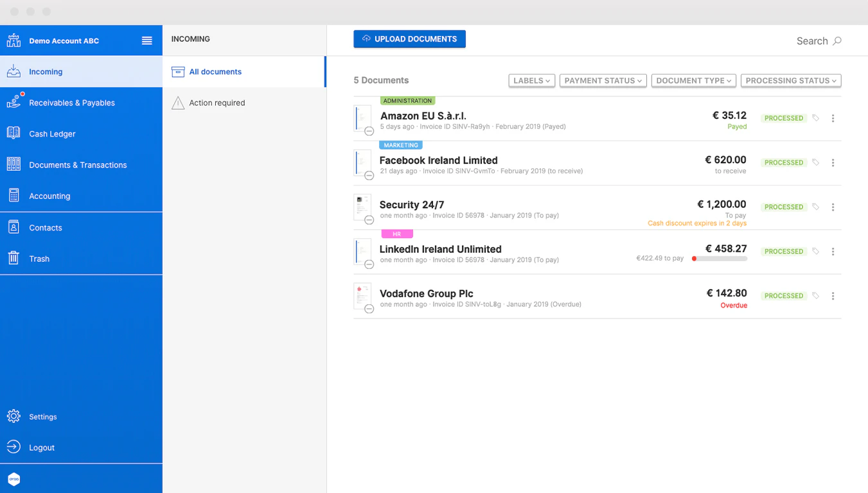Viewport: 868px width, 493px height.
Task: Click the UPLOAD DOCUMENTS button
Action: click(409, 39)
